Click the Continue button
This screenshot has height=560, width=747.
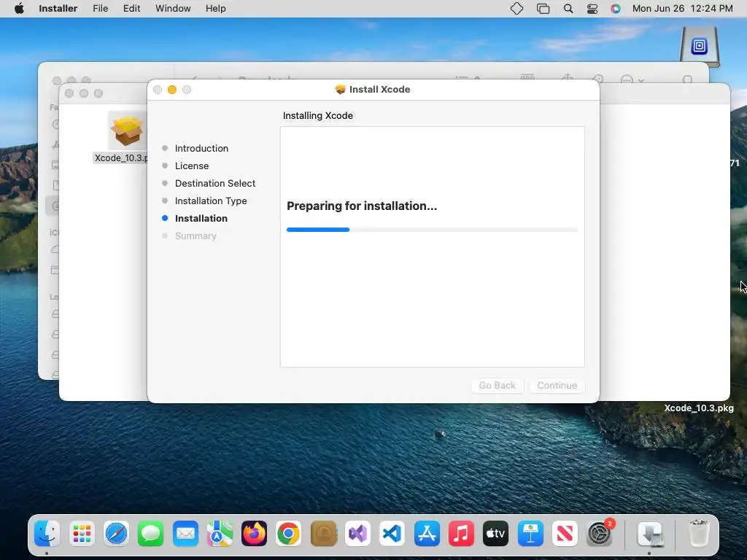(x=557, y=385)
